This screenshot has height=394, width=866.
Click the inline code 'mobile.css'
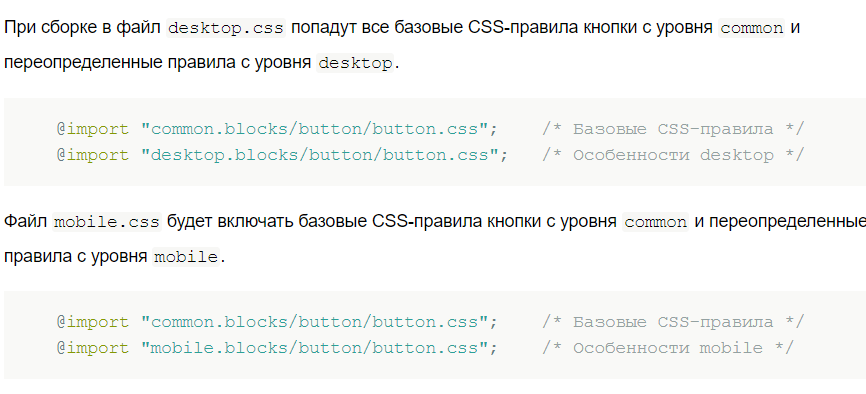pyautogui.click(x=107, y=222)
